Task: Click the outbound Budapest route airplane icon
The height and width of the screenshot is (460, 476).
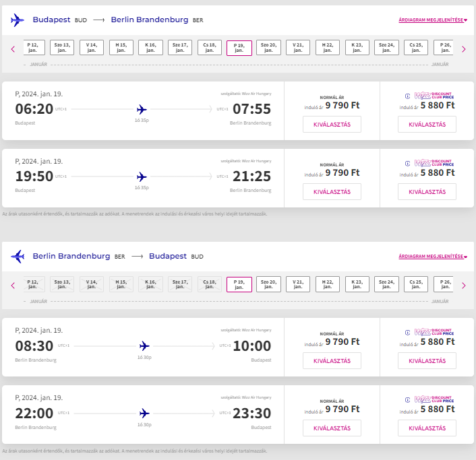Action: pos(18,20)
